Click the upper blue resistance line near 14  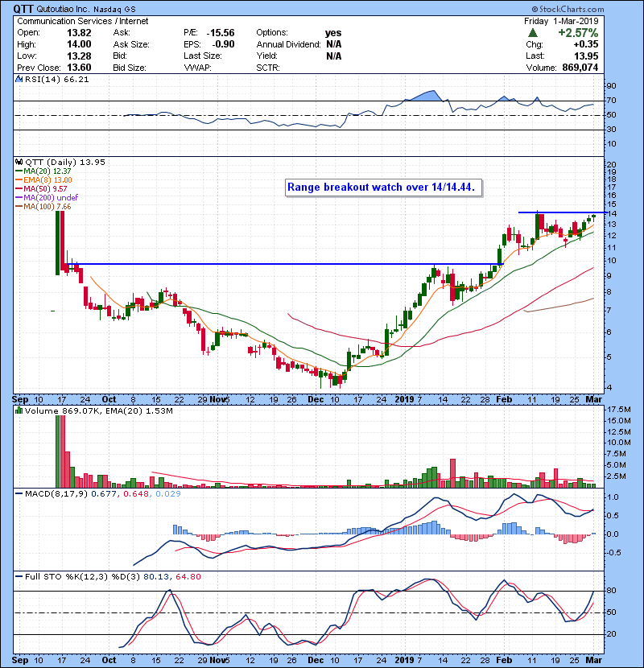tap(563, 212)
